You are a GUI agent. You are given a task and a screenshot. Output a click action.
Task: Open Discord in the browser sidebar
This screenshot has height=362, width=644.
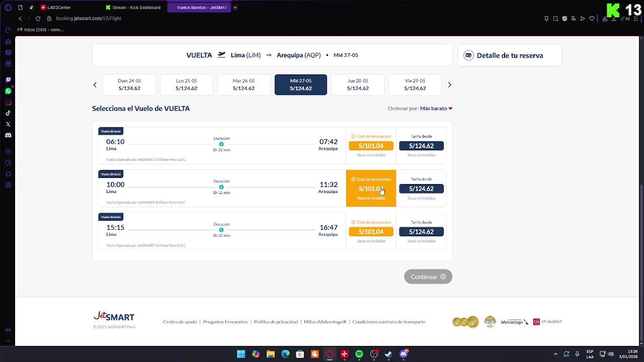click(x=8, y=135)
